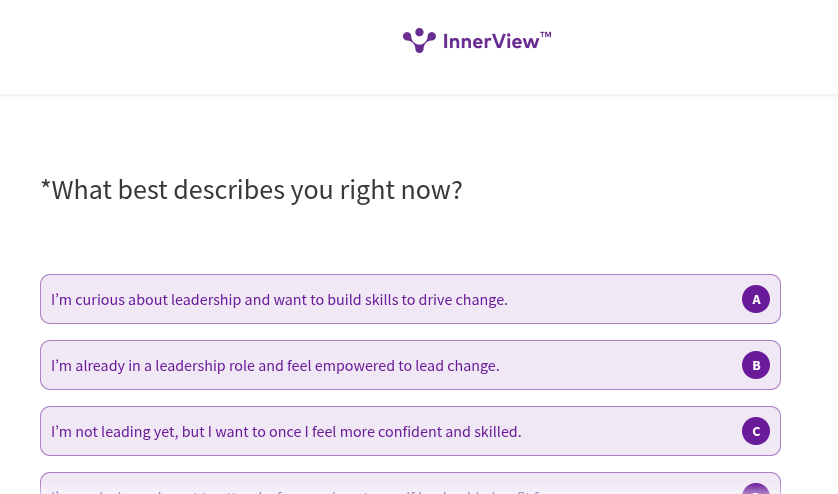The width and height of the screenshot is (838, 494).
Task: Click the circular A badge icon
Action: tap(756, 299)
